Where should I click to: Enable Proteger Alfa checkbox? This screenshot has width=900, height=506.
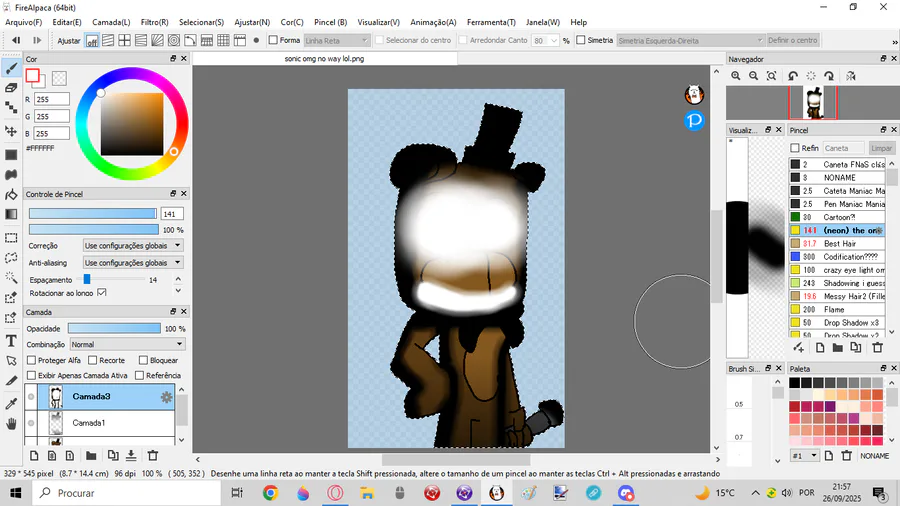[x=32, y=360]
